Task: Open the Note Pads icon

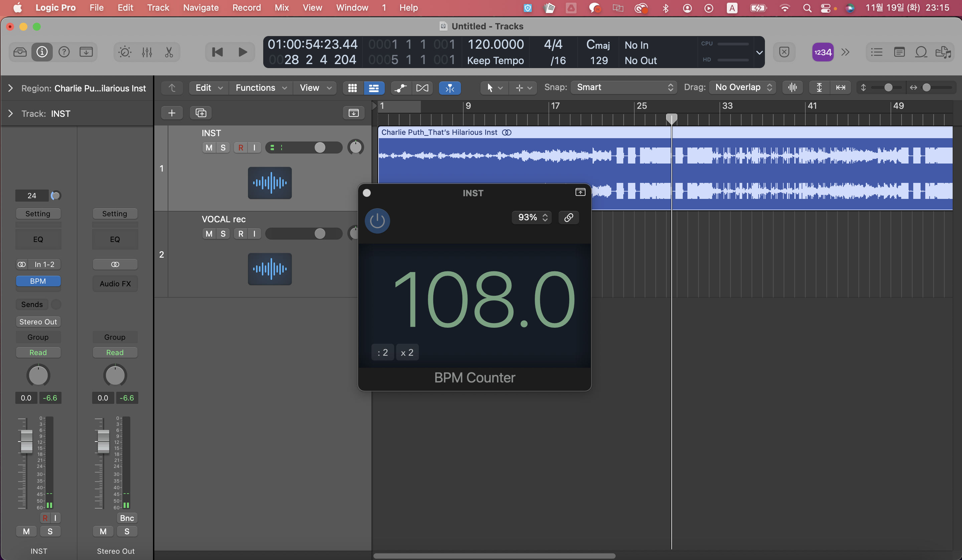Action: tap(899, 52)
